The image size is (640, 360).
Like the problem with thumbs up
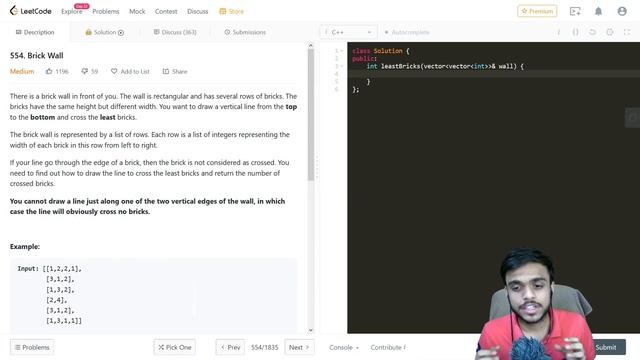(57, 71)
